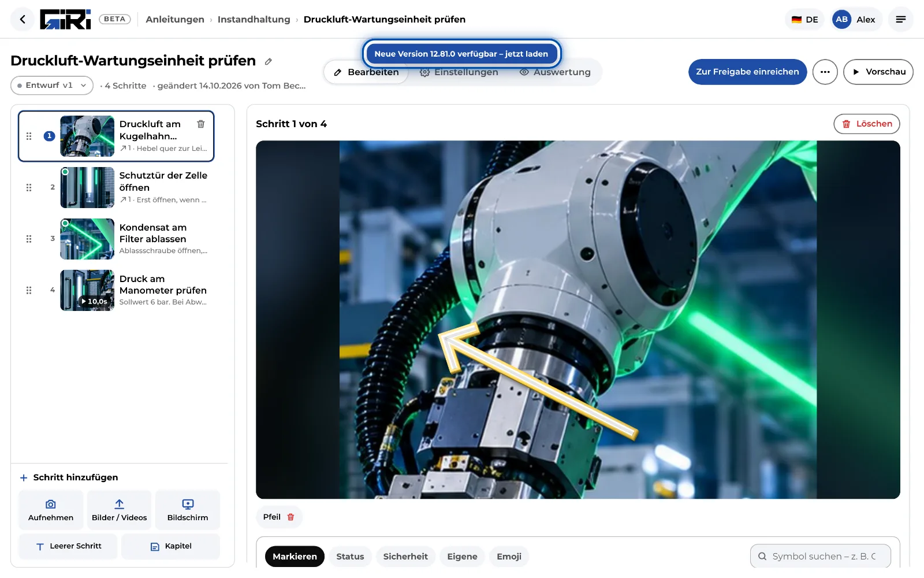The width and height of the screenshot is (924, 578).
Task: Choose Bildschirm screen capture
Action: (x=188, y=510)
